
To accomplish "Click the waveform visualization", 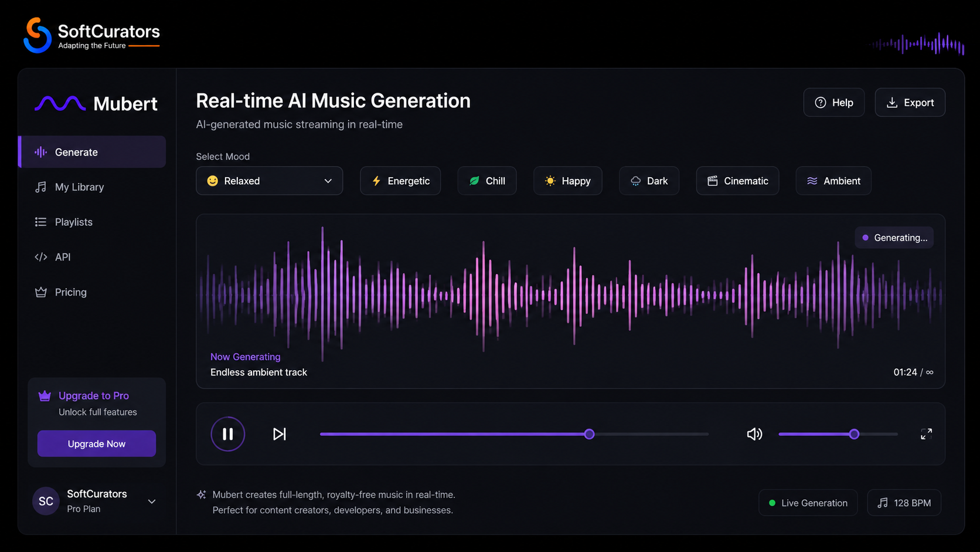I will pos(570,293).
